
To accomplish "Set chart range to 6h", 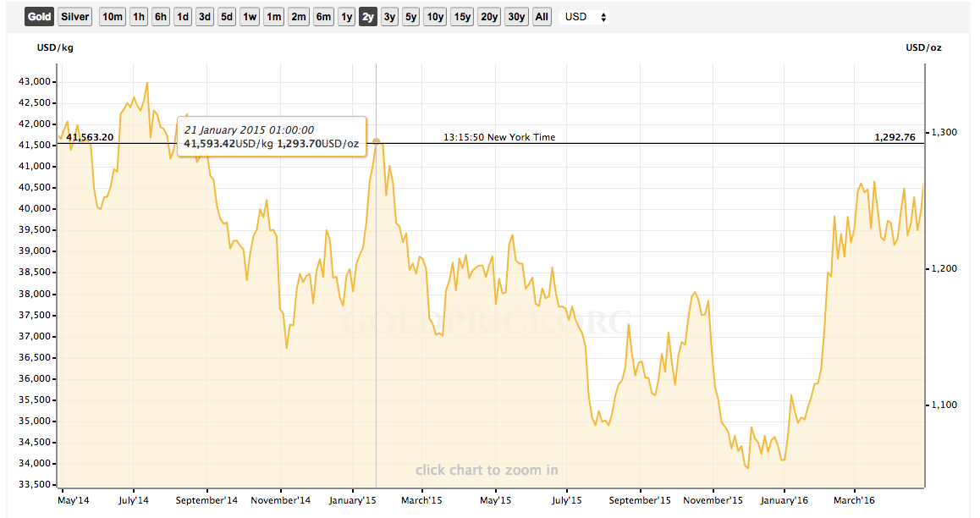I will pos(161,17).
